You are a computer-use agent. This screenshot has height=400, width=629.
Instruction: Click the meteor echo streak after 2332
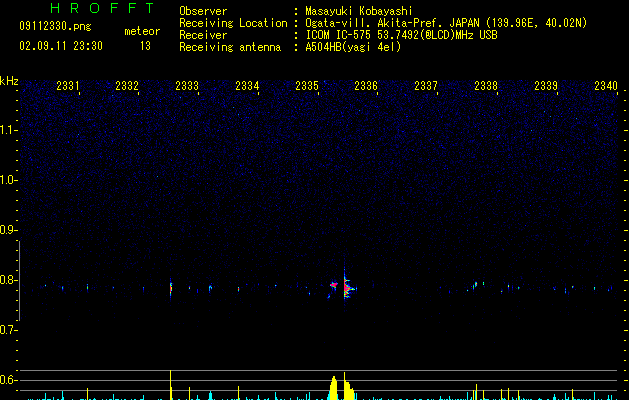(171, 288)
